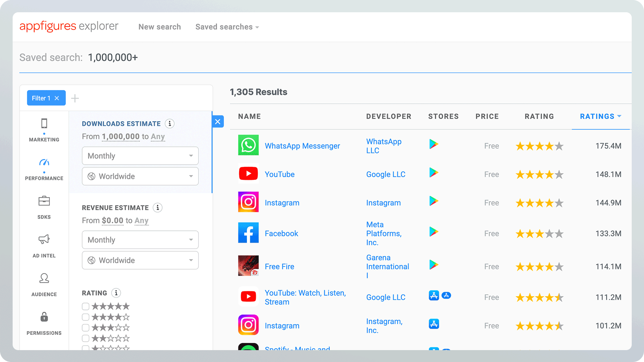Select the SDKs briefcase icon

coord(44,201)
